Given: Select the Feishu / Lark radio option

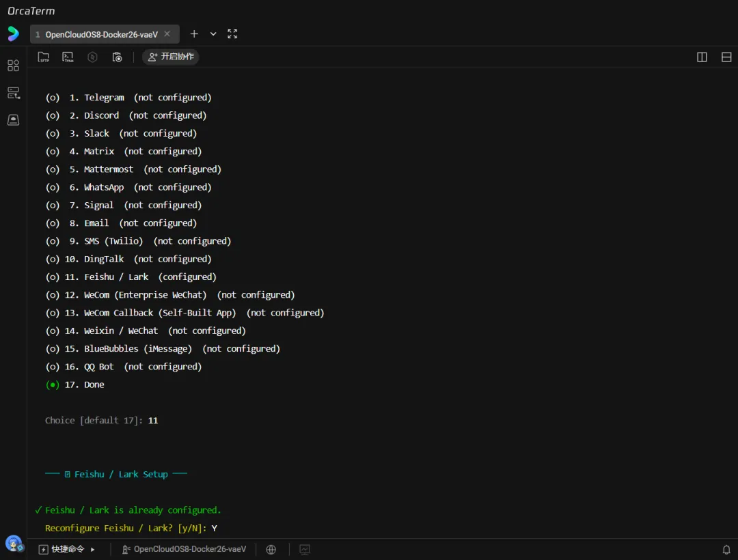Looking at the screenshot, I should pyautogui.click(x=52, y=277).
